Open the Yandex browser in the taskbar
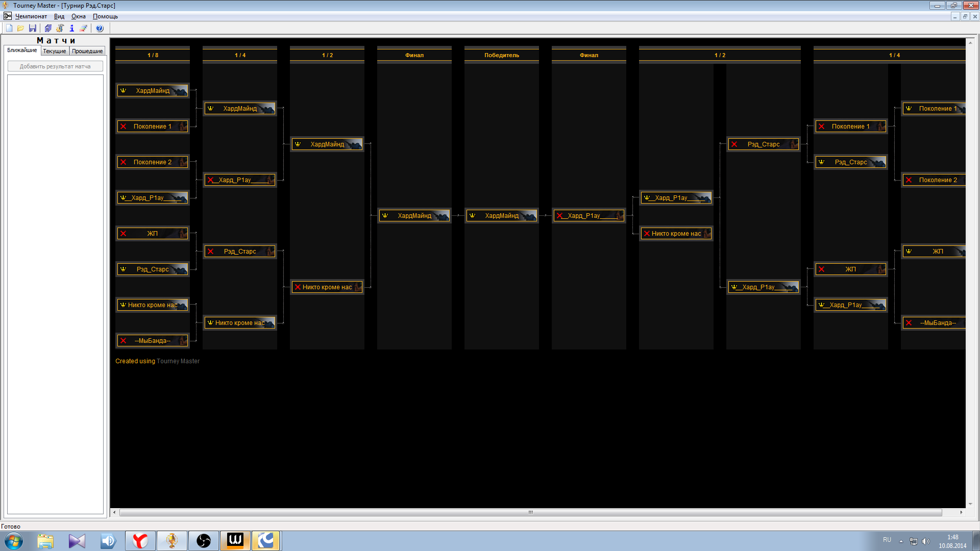This screenshot has height=551, width=980. (140, 541)
